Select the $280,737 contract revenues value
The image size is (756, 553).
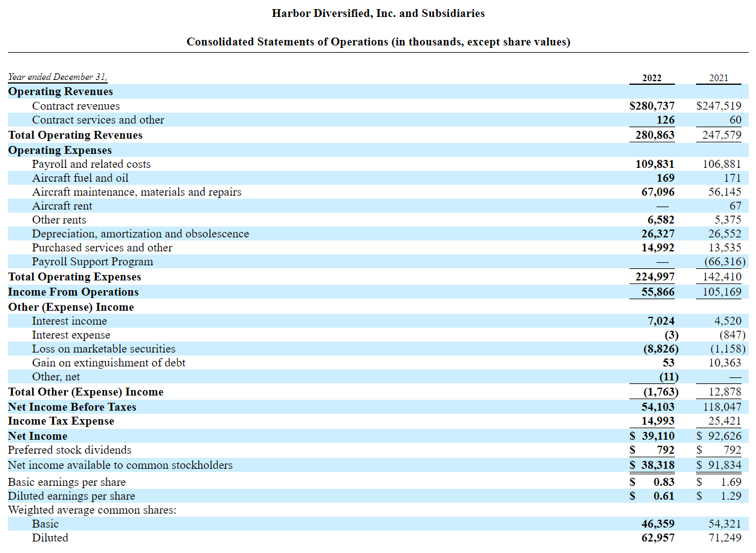pos(652,106)
